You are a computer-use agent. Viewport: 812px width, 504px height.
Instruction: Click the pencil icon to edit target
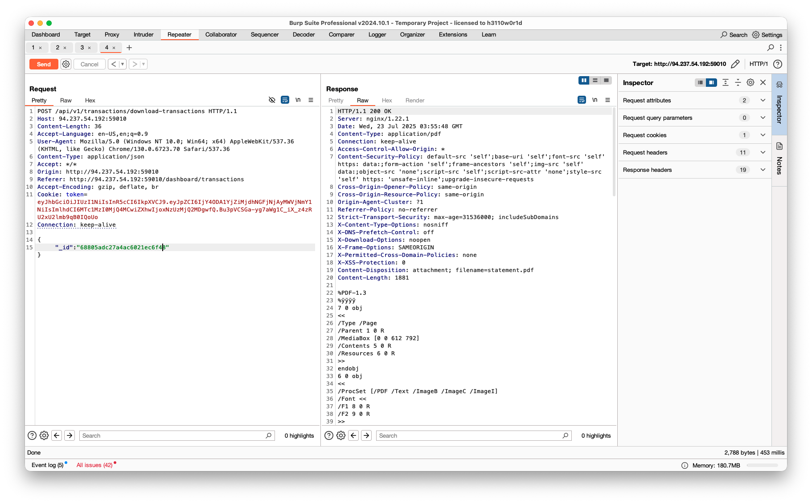click(x=735, y=64)
